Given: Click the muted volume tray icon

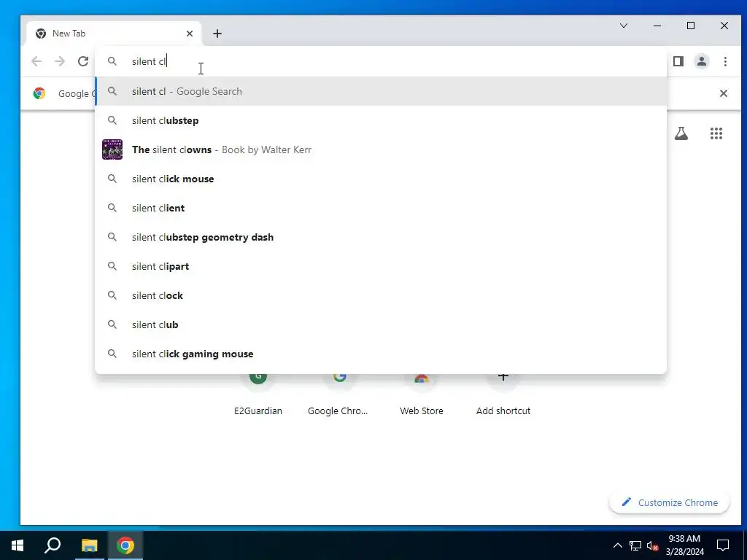Looking at the screenshot, I should pos(652,545).
